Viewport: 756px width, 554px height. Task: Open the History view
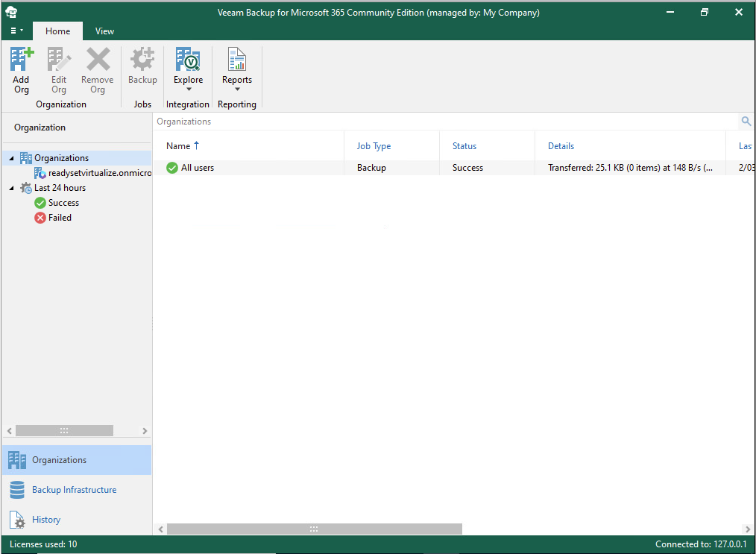point(77,520)
